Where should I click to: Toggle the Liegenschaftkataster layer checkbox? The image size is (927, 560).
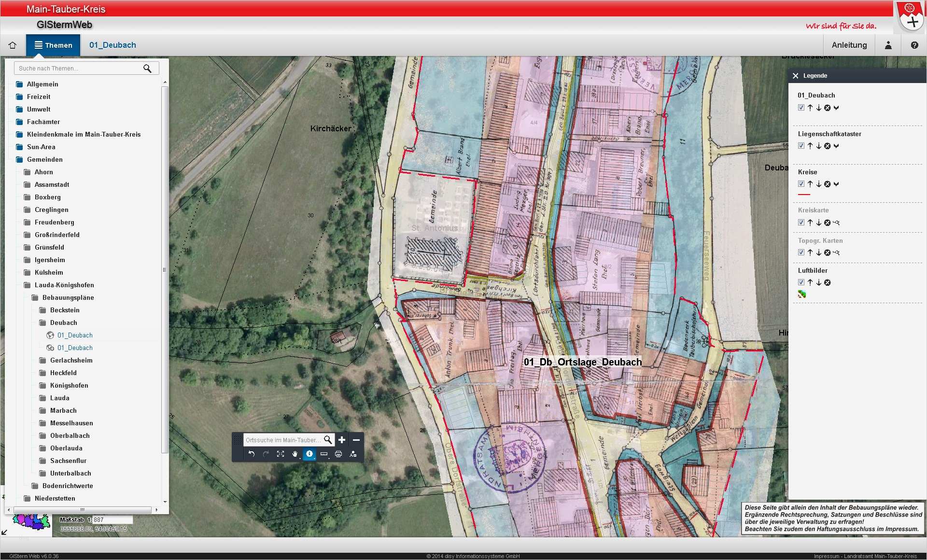(x=801, y=146)
